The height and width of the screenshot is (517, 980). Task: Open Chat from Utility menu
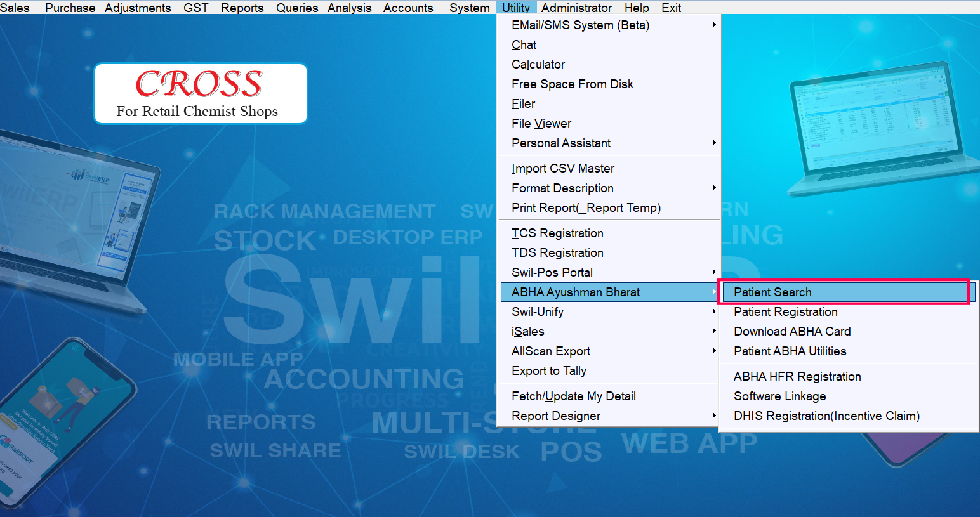point(609,44)
